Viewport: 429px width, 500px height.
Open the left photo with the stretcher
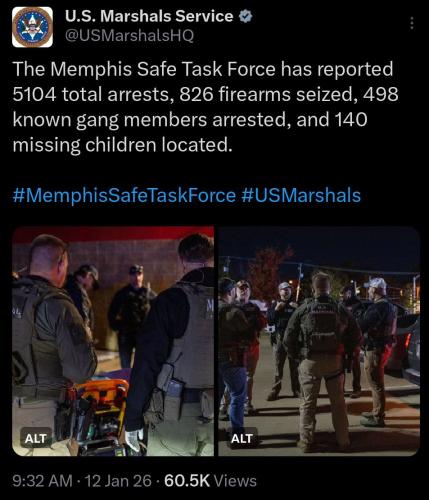[x=113, y=341]
